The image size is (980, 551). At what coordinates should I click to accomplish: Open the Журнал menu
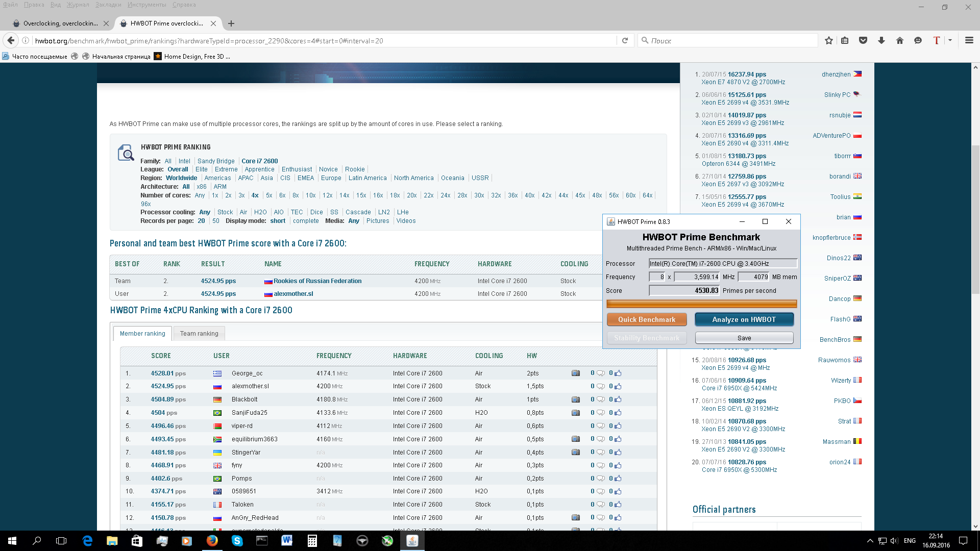[x=78, y=5]
